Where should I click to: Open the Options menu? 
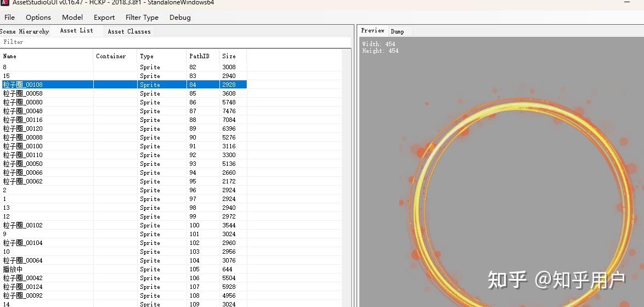38,17
